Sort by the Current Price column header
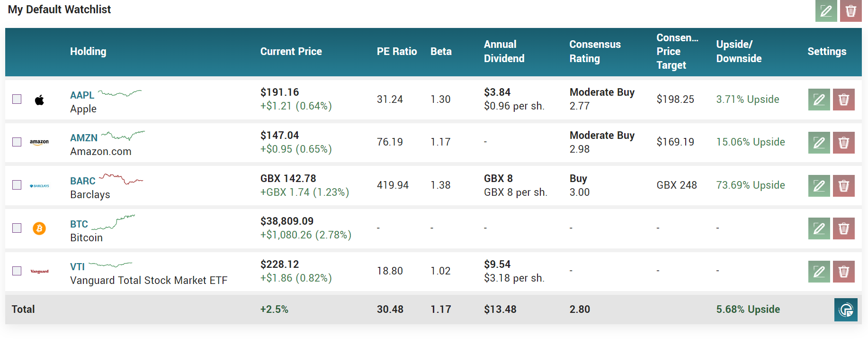Viewport: 868px width, 347px height. pos(291,52)
